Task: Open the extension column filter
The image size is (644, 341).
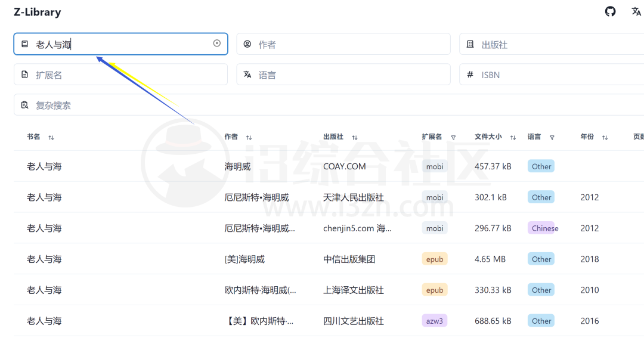Action: 453,138
